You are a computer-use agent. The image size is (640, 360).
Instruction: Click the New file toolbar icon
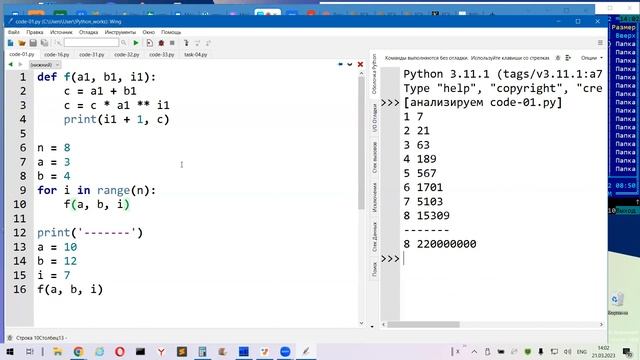(x=11, y=43)
